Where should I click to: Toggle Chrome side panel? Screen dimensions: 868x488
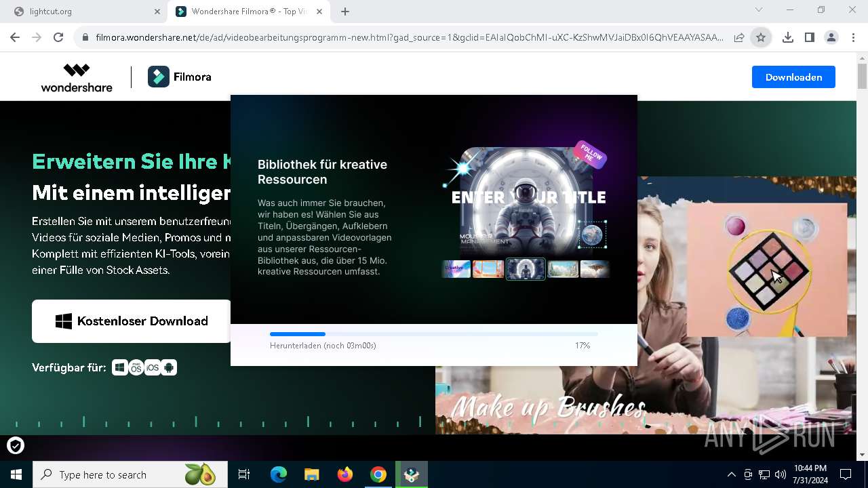(809, 38)
